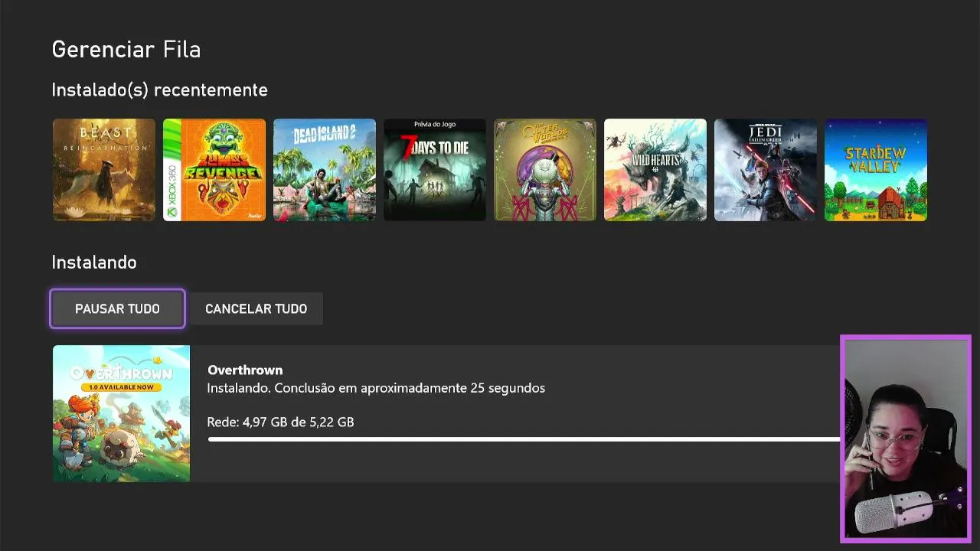Click the 'Gerenciar Fila' page heading
Image resolution: width=980 pixels, height=551 pixels.
(126, 50)
